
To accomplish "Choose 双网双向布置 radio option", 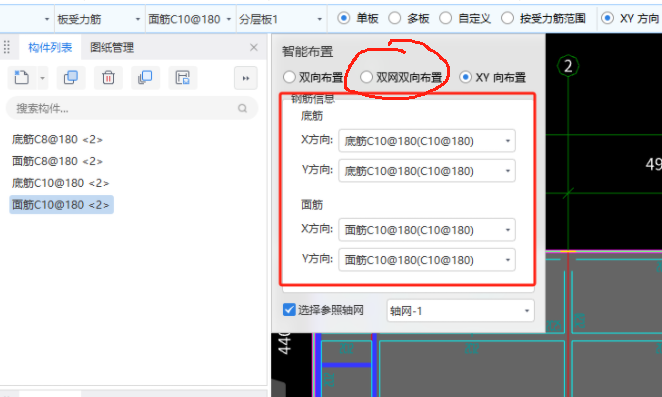I will click(366, 77).
